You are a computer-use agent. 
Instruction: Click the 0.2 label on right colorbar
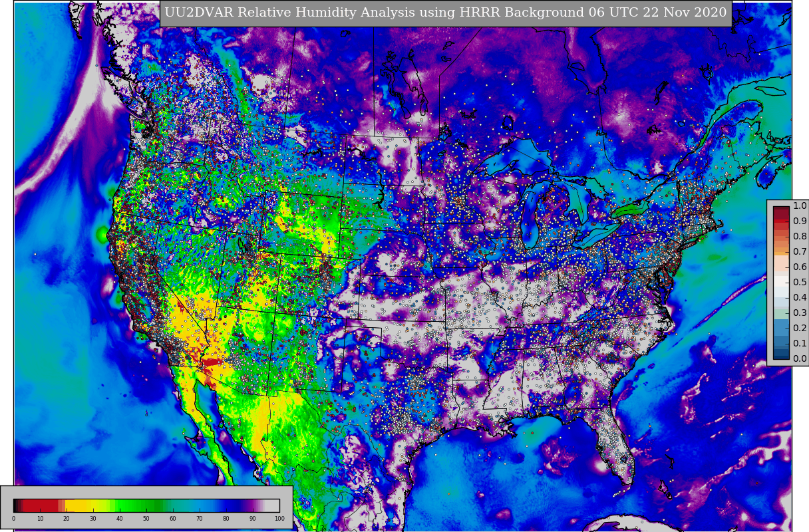[800, 329]
